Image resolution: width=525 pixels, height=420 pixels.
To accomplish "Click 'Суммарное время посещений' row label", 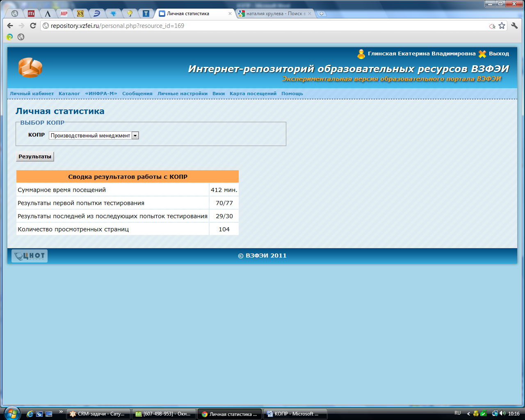I will point(62,190).
